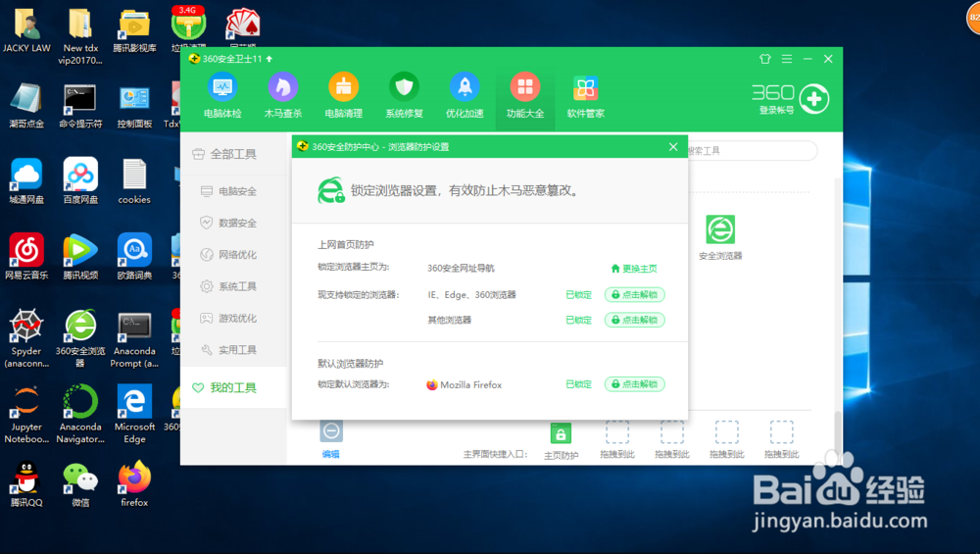Open the skin shirt icon in title bar

(x=765, y=59)
